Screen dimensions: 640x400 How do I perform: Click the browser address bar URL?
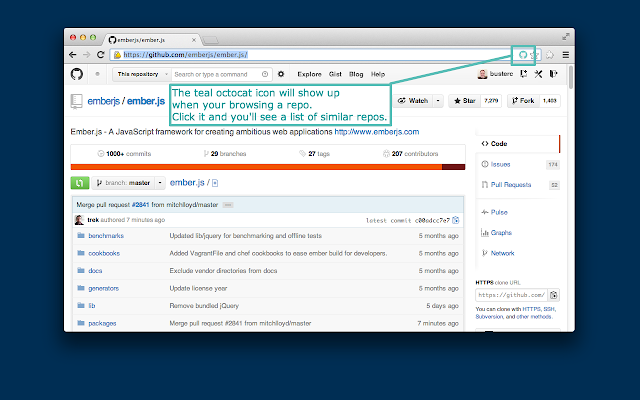[x=186, y=55]
